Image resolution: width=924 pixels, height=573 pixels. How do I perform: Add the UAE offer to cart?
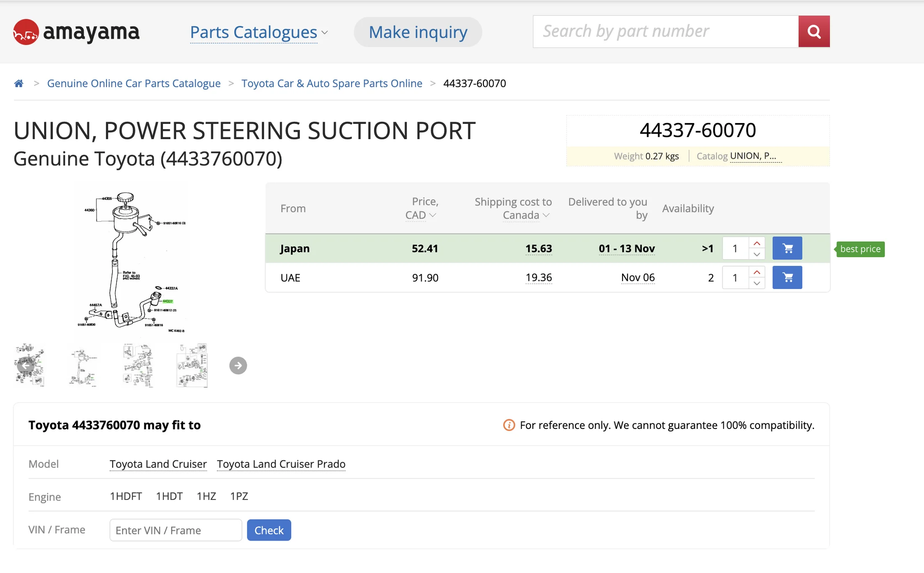tap(787, 277)
